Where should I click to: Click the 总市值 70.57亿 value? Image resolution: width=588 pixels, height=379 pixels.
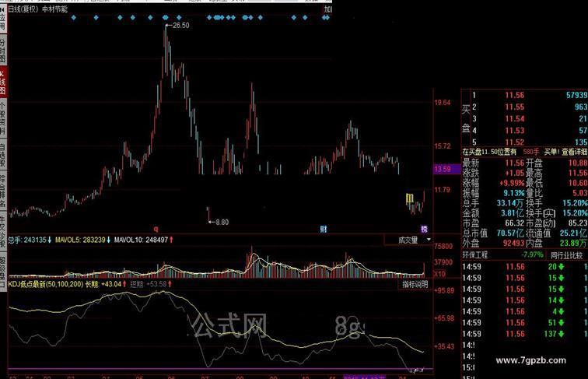510,233
